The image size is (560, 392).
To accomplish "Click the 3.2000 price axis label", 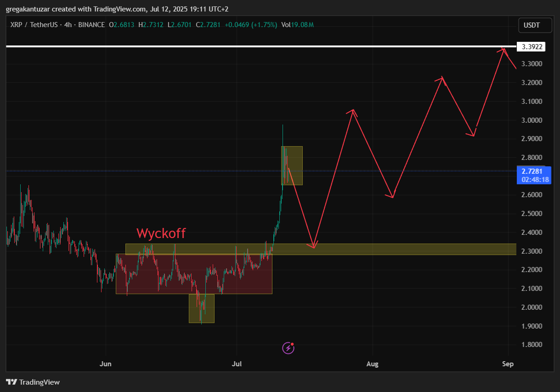I will point(532,83).
